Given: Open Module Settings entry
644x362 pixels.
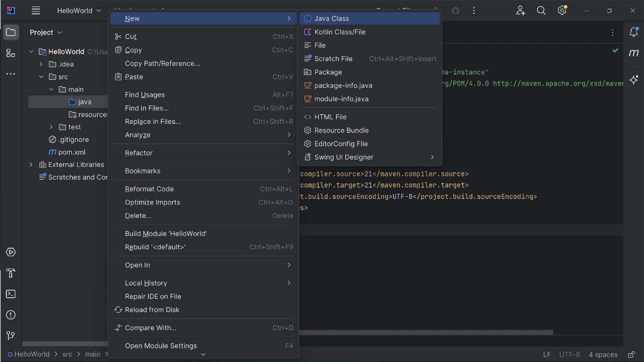Looking at the screenshot, I should [204, 346].
